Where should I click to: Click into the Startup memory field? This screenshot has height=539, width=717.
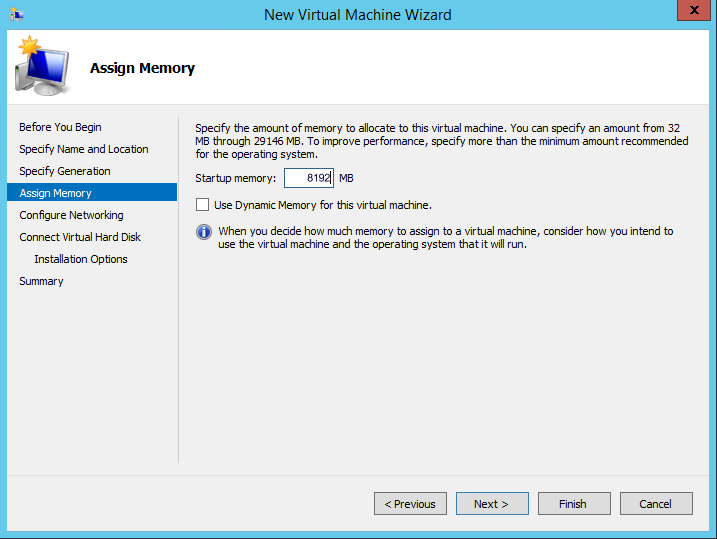(308, 178)
